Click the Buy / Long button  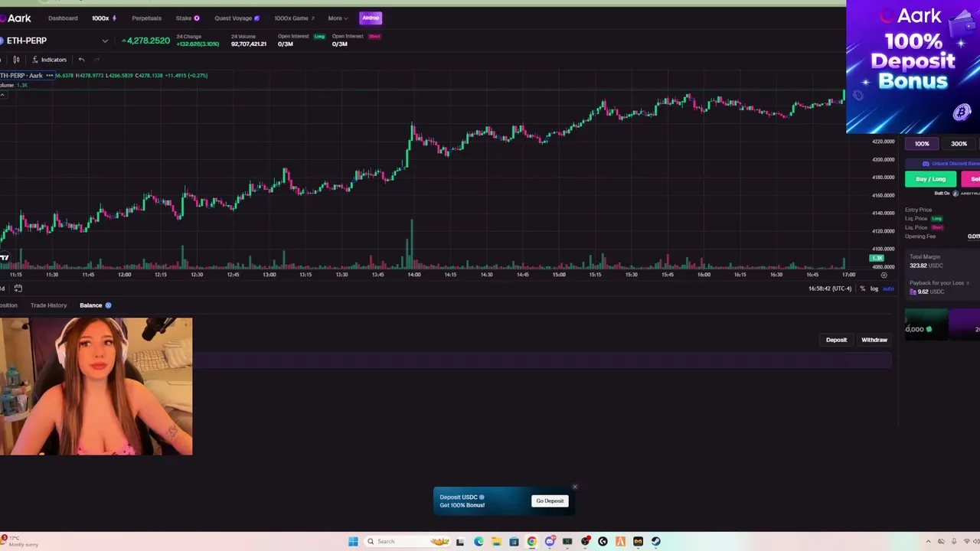(x=930, y=179)
